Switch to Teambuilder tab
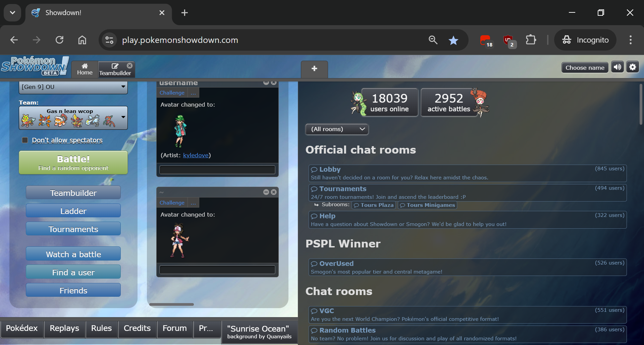The width and height of the screenshot is (644, 345). coord(115,70)
